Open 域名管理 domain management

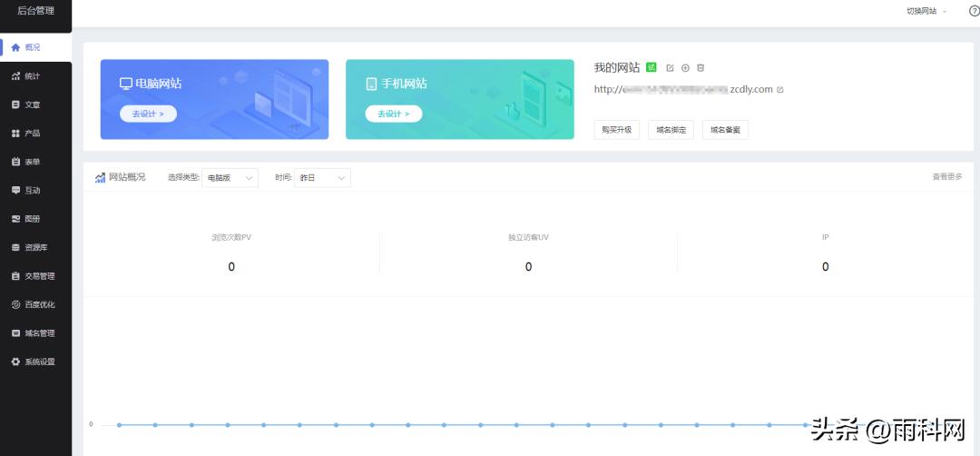click(x=35, y=333)
